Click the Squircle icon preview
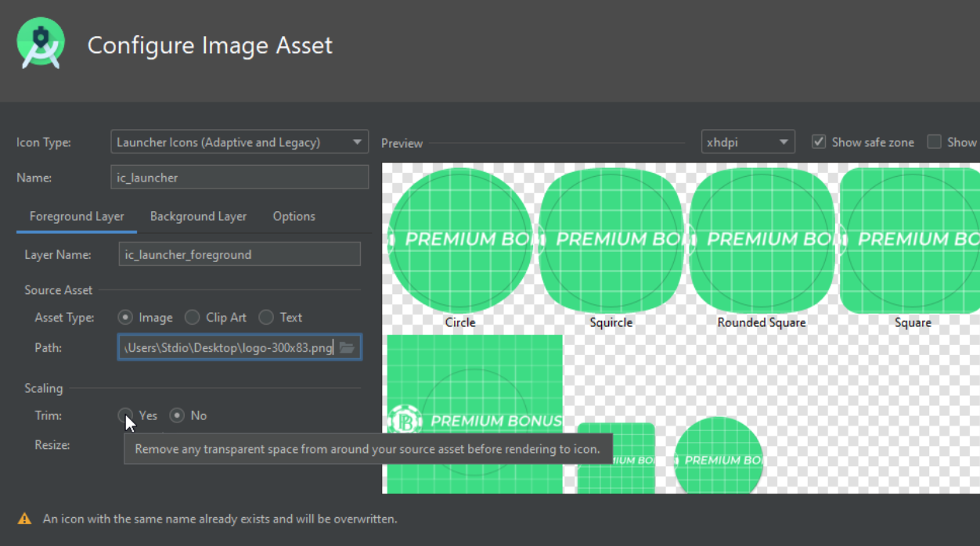Image resolution: width=980 pixels, height=546 pixels. [x=611, y=239]
